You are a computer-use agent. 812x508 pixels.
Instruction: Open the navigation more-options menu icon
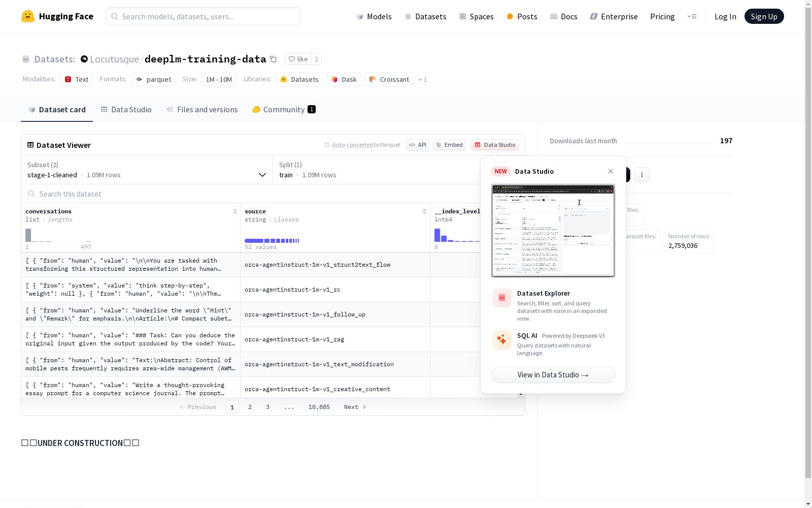tap(692, 16)
